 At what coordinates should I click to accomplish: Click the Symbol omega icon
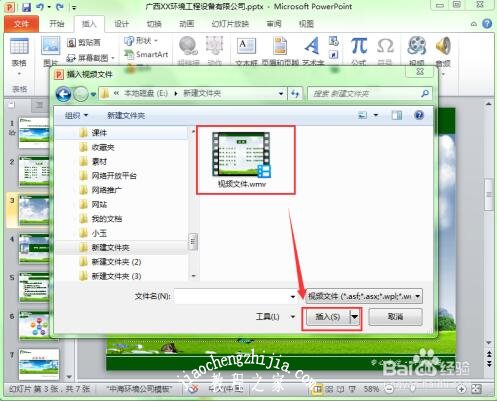click(x=385, y=46)
